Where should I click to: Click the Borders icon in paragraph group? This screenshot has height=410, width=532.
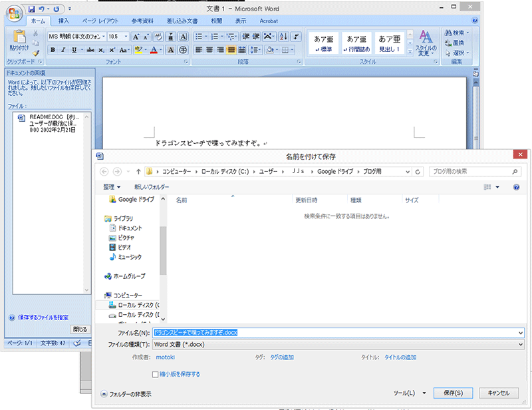(285, 50)
